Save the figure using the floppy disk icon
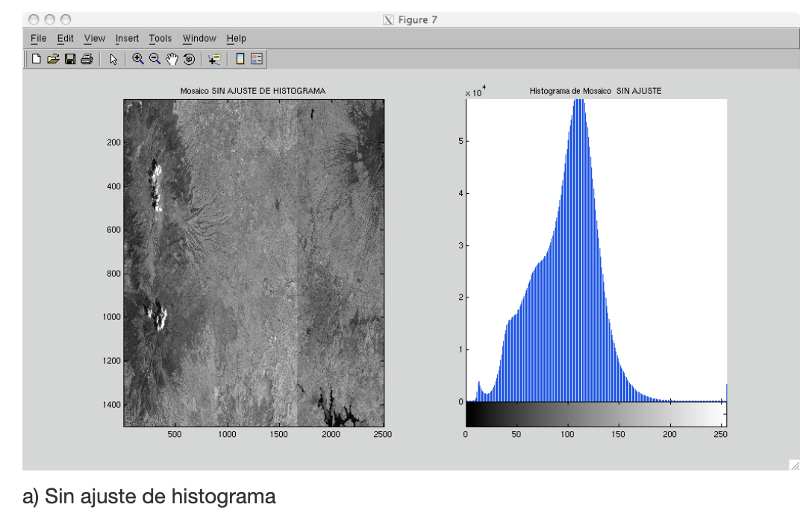The image size is (812, 516). 70,60
